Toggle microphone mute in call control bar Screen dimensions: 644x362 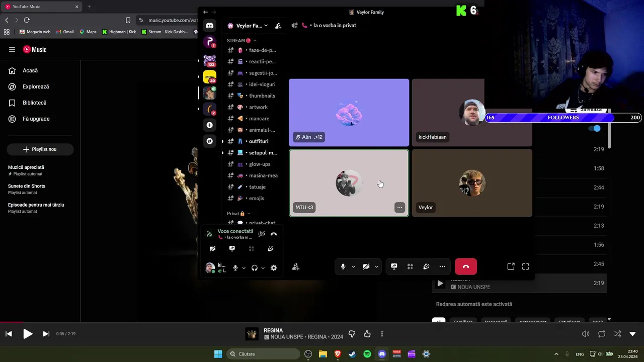[x=343, y=266]
